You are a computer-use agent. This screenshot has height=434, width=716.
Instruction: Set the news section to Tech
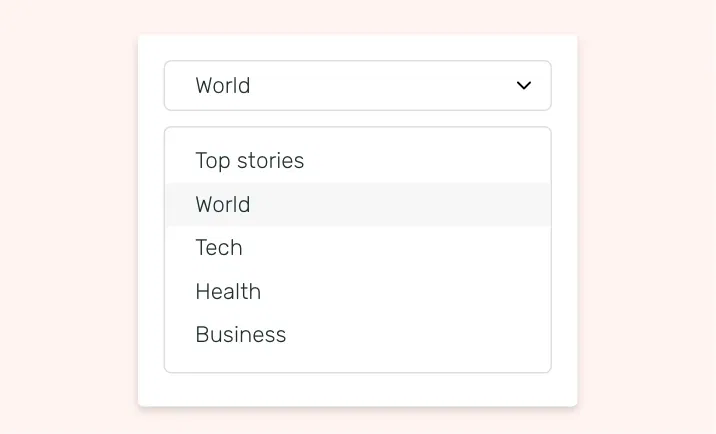click(x=219, y=248)
